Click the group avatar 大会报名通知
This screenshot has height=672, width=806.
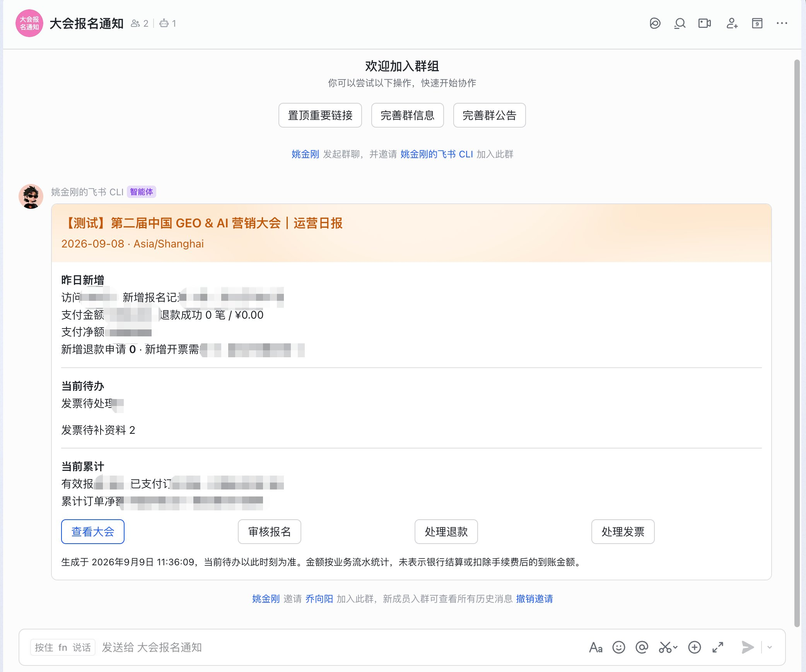click(x=29, y=23)
